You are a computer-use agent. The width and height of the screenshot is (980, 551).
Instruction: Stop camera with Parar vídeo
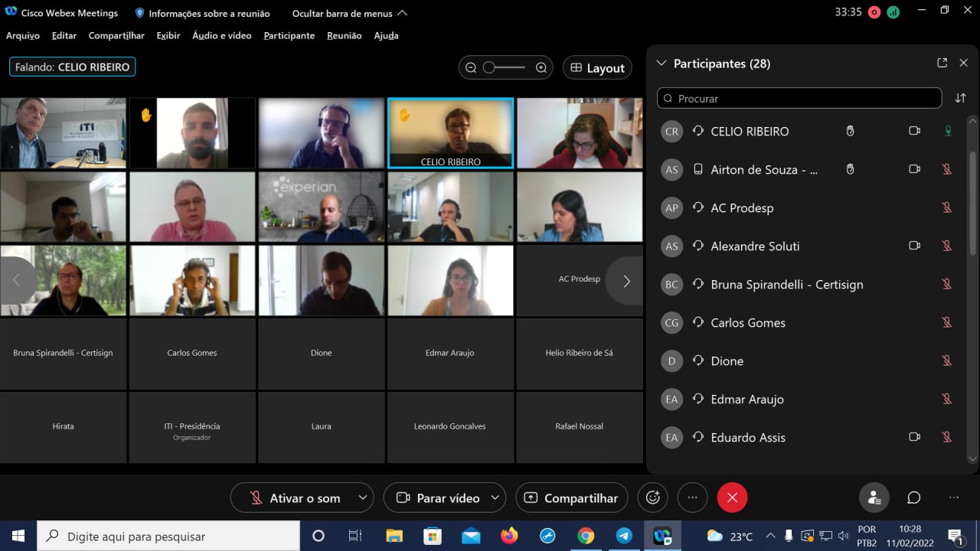[x=438, y=498]
